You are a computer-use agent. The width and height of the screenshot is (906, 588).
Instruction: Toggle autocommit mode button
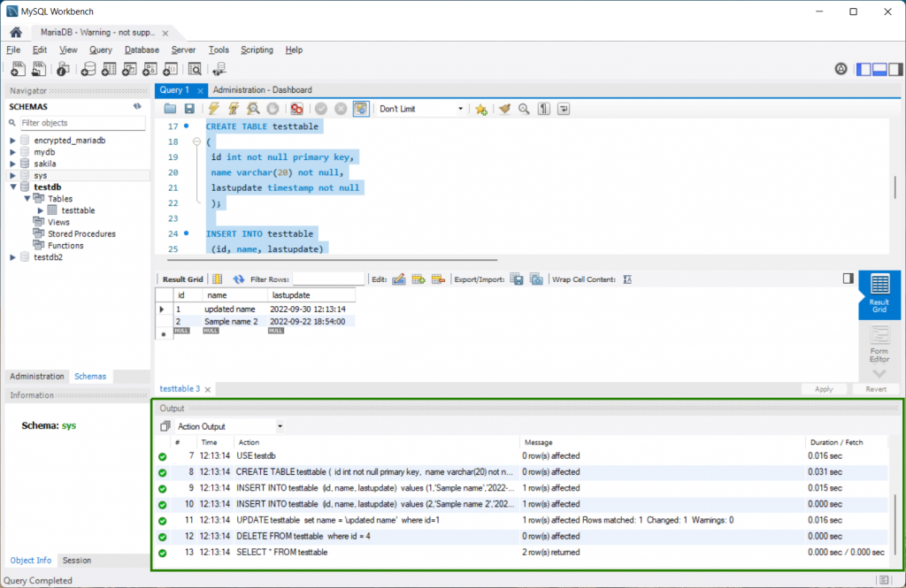click(361, 109)
